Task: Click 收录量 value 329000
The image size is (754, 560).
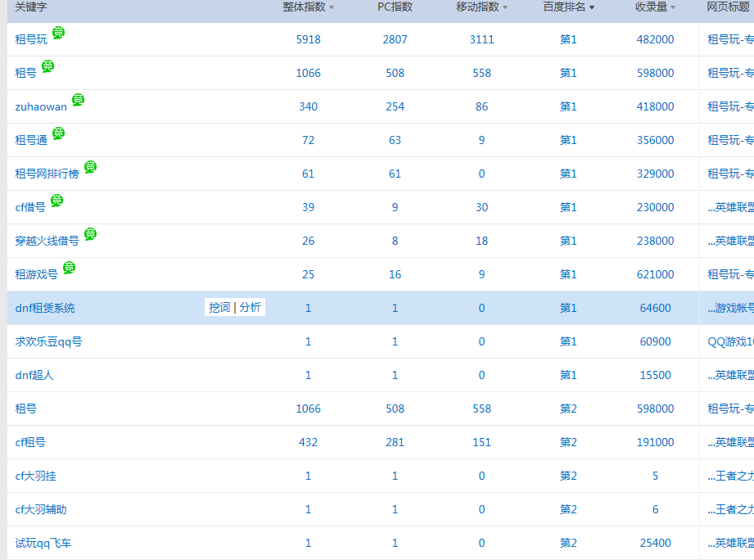Action: (656, 174)
